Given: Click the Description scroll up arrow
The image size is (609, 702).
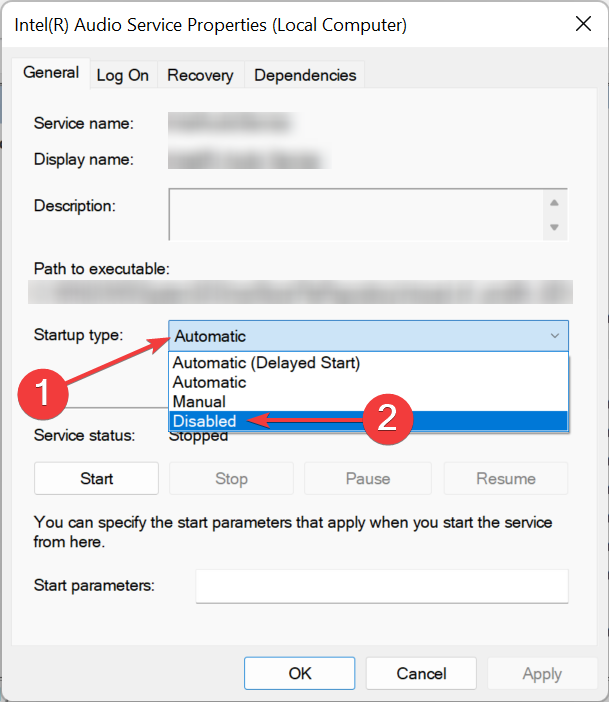Looking at the screenshot, I should 554,203.
